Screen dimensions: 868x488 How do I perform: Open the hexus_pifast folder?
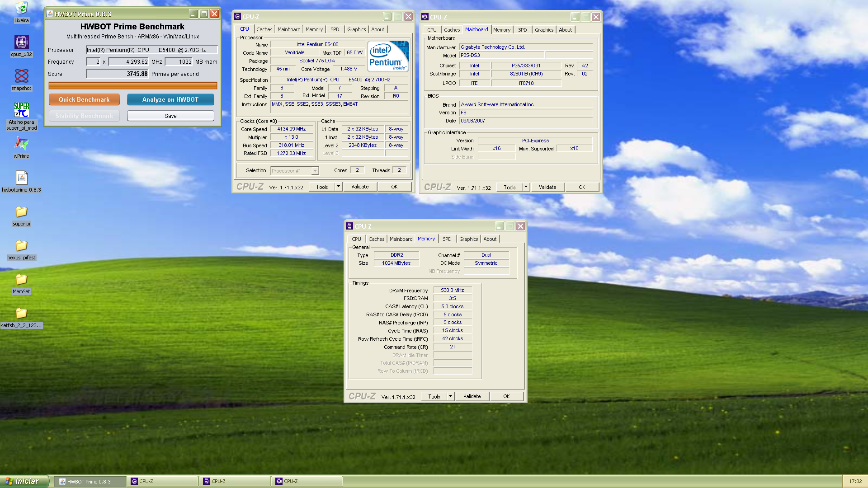pyautogui.click(x=21, y=246)
